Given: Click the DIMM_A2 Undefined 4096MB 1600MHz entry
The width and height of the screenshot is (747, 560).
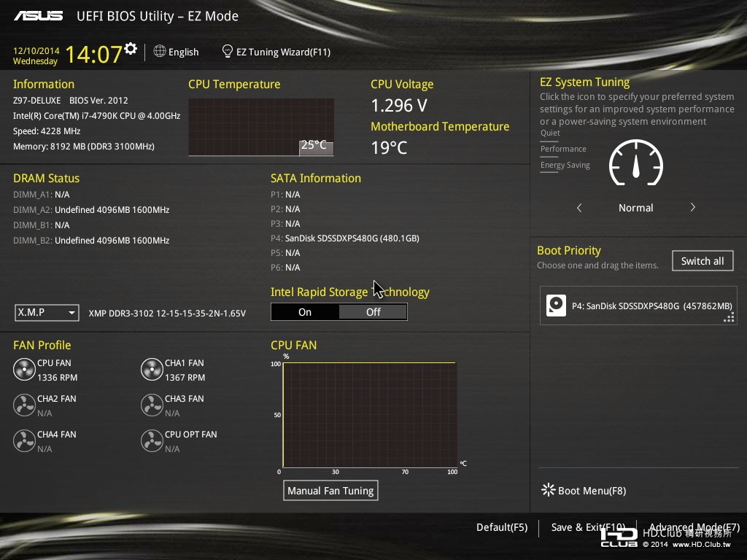Looking at the screenshot, I should tap(91, 209).
